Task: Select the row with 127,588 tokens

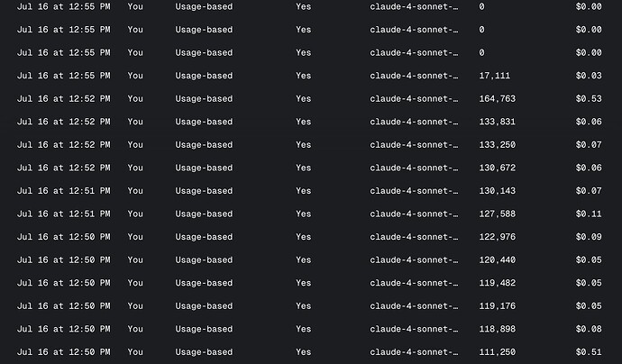Action: [x=309, y=214]
